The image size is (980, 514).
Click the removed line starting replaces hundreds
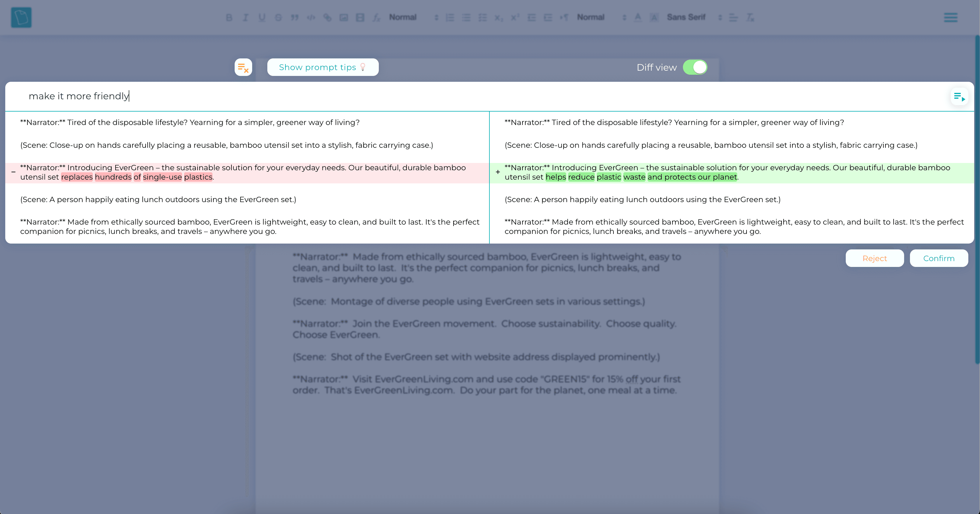coord(247,173)
